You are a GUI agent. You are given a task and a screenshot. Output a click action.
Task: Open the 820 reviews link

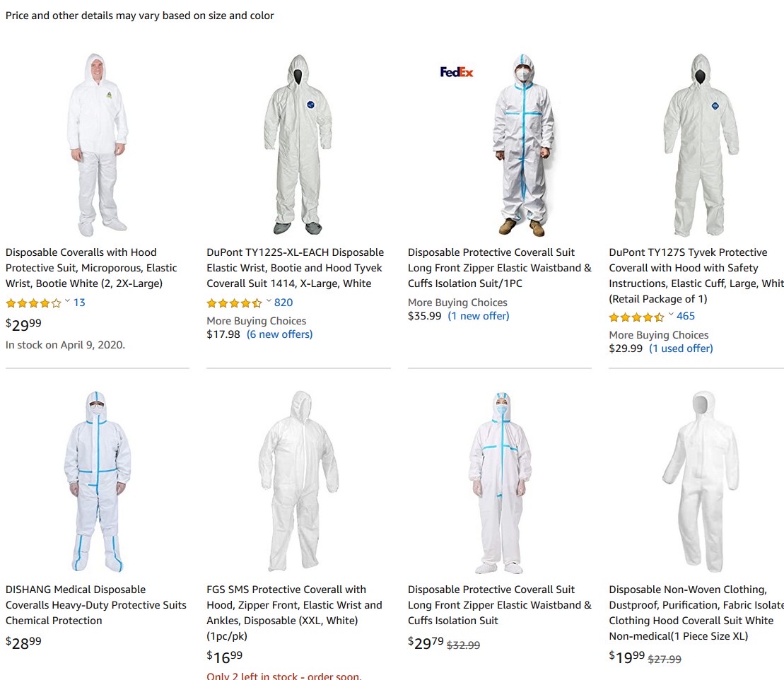(283, 303)
